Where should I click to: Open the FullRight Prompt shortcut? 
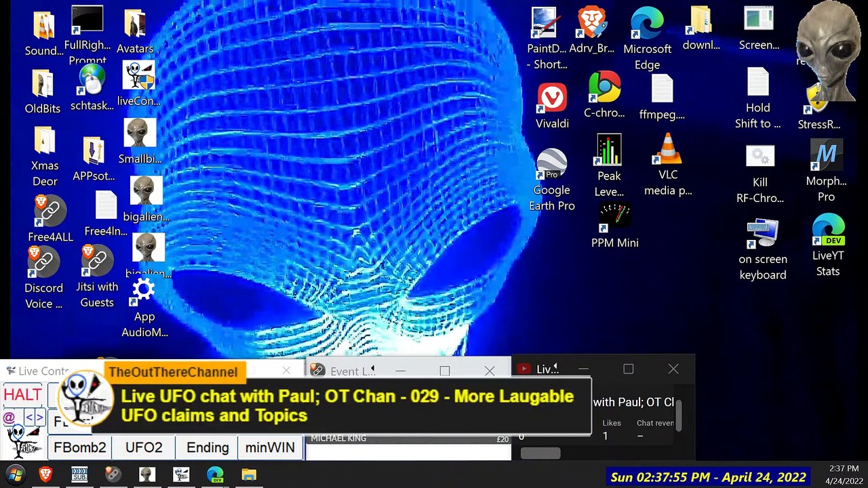click(x=87, y=34)
